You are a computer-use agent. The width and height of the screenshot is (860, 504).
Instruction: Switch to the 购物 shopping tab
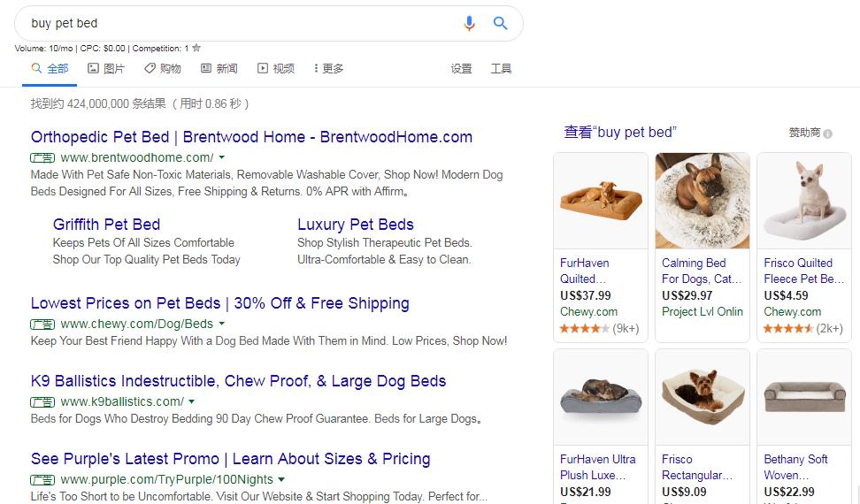pyautogui.click(x=162, y=68)
